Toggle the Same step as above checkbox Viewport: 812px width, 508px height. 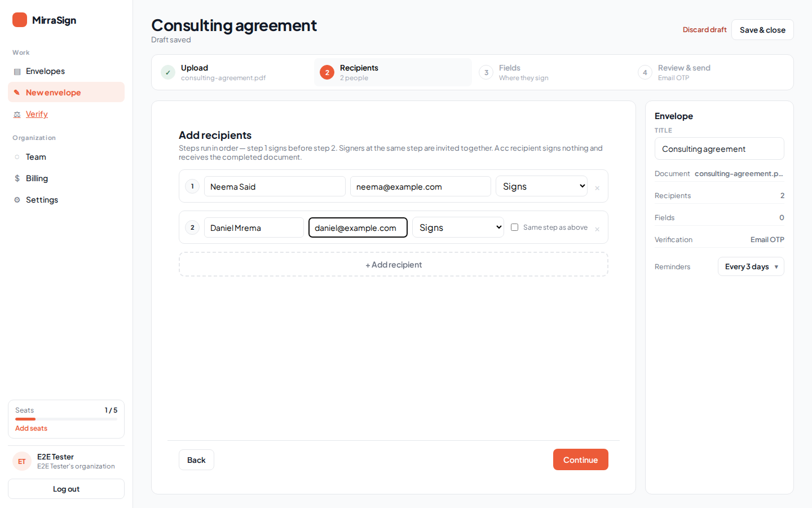click(x=514, y=227)
